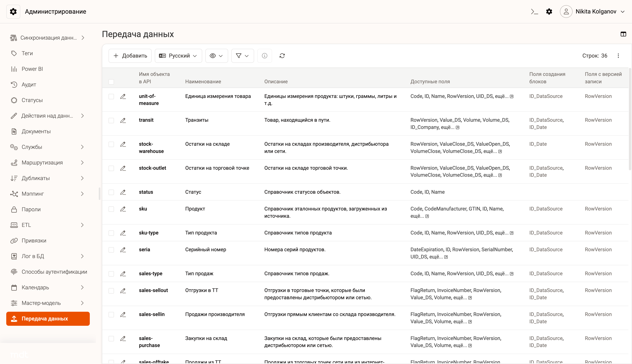
Task: Check the select-all header checkbox
Action: (111, 82)
